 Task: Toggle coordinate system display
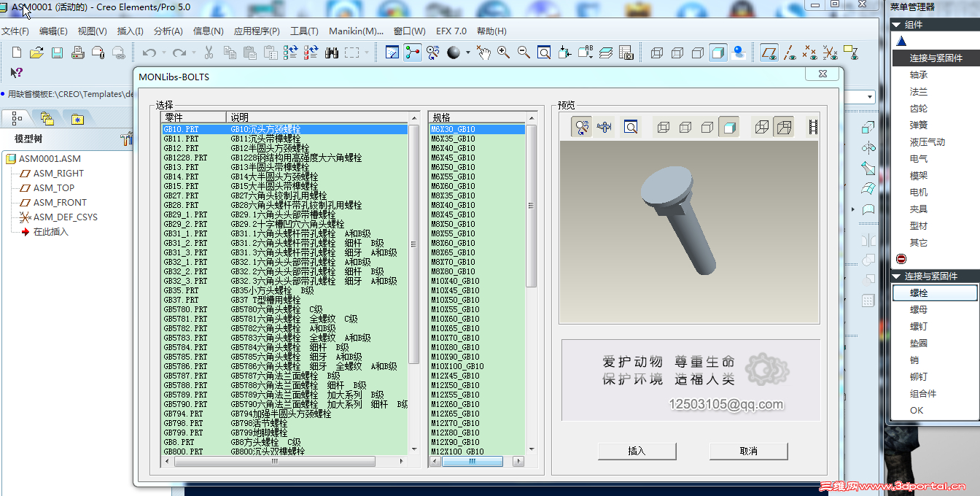830,53
